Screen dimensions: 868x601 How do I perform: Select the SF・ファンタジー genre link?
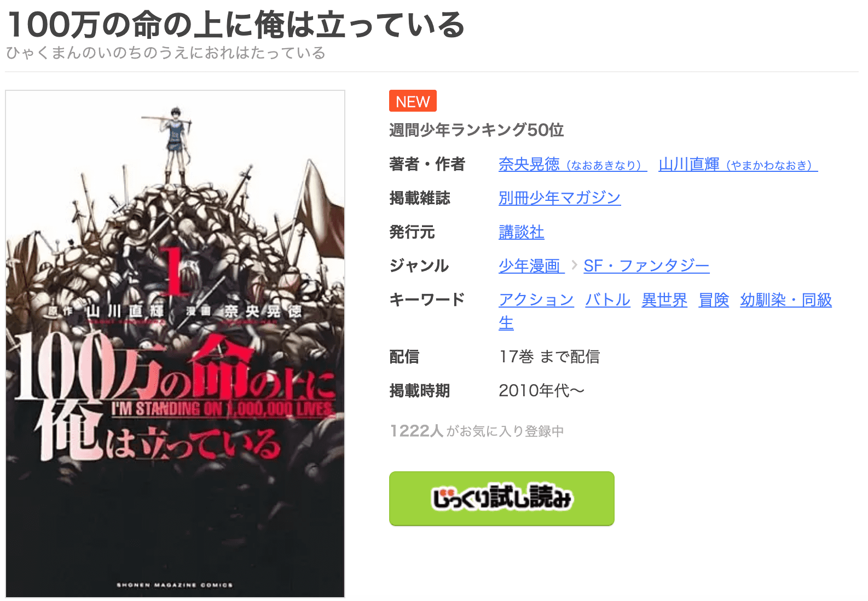tap(646, 266)
